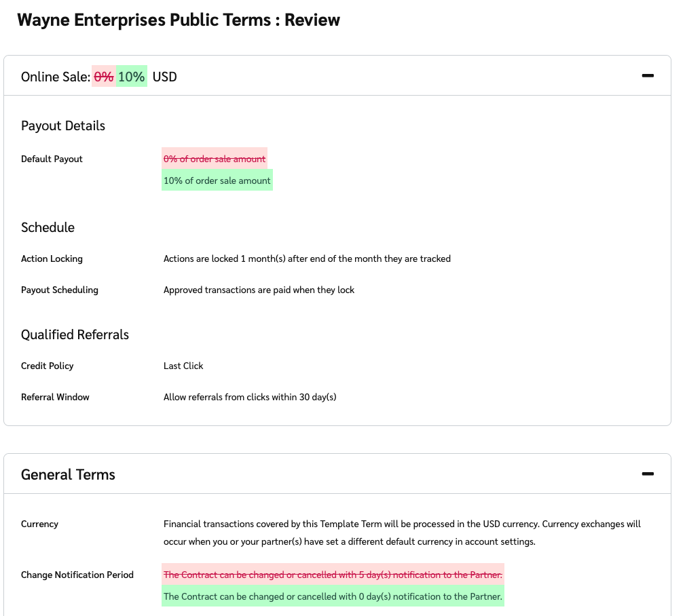
Task: Click the Approved transactions are paid text
Action: [259, 290]
